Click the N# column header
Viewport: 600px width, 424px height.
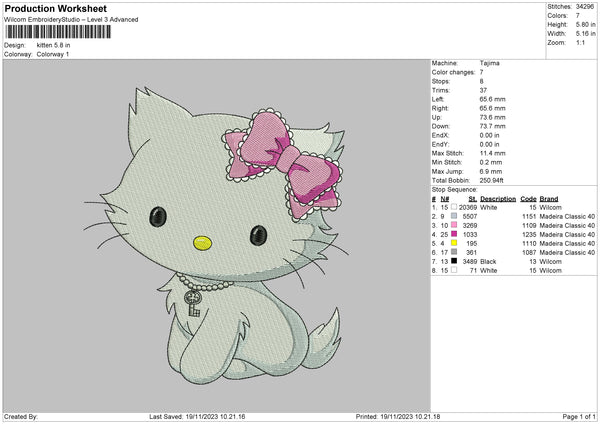point(445,199)
